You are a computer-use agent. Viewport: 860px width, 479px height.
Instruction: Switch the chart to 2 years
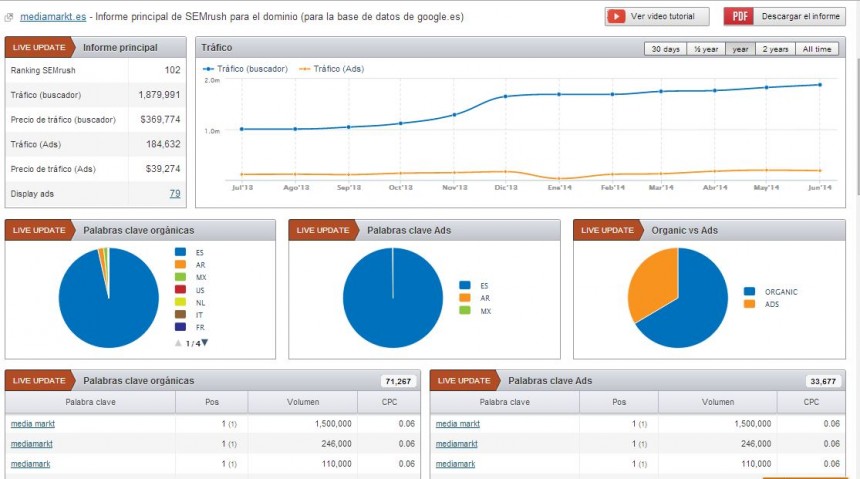(x=776, y=49)
